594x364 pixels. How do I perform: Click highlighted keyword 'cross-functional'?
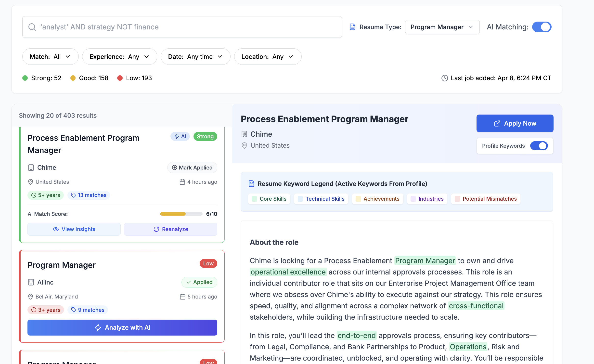tap(476, 306)
